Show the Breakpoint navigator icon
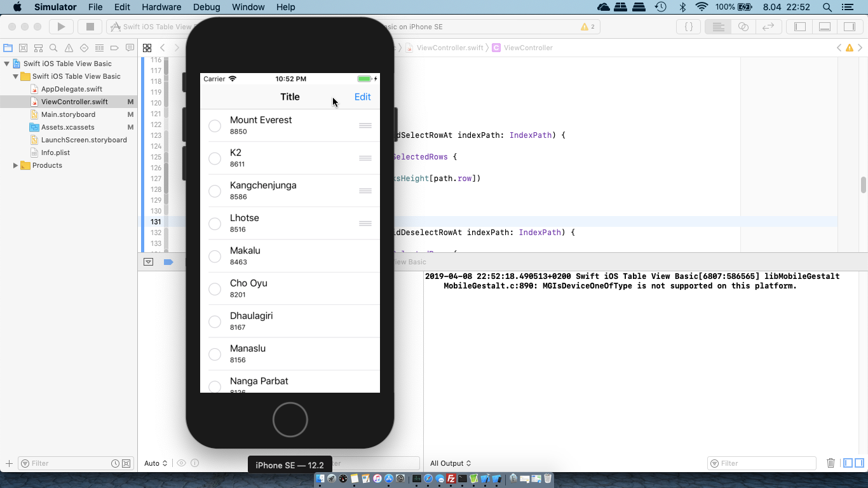Screen dimensions: 868x488 click(114, 48)
